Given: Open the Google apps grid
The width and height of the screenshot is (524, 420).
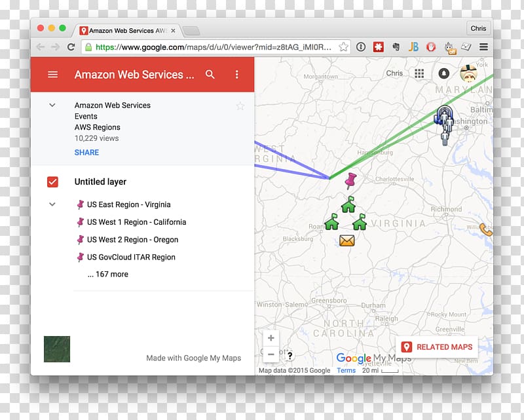Looking at the screenshot, I should (x=419, y=73).
